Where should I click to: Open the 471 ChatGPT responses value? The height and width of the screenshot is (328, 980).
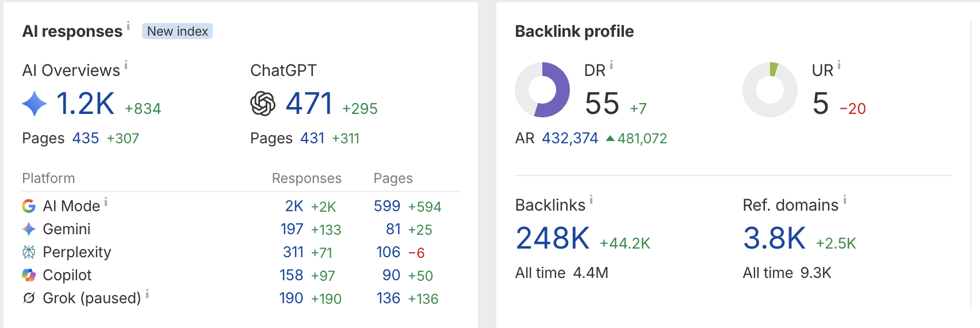coord(309,104)
